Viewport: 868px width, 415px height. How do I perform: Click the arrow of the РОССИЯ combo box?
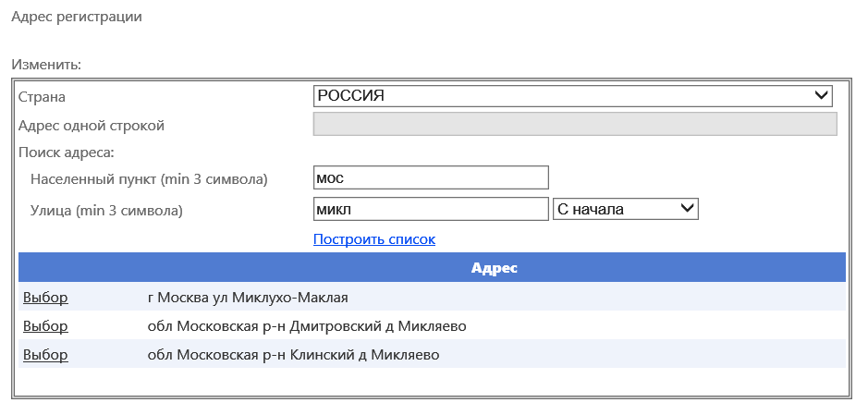(x=821, y=96)
